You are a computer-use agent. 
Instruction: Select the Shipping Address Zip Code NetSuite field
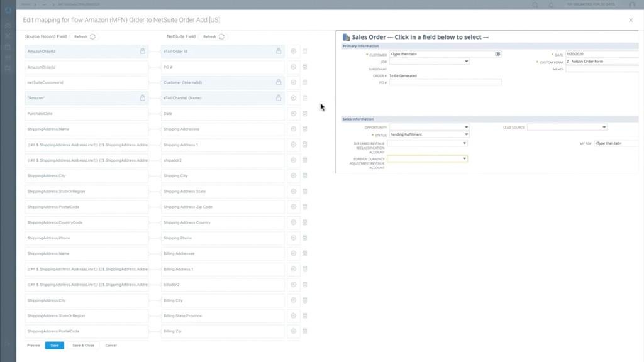[x=223, y=207]
